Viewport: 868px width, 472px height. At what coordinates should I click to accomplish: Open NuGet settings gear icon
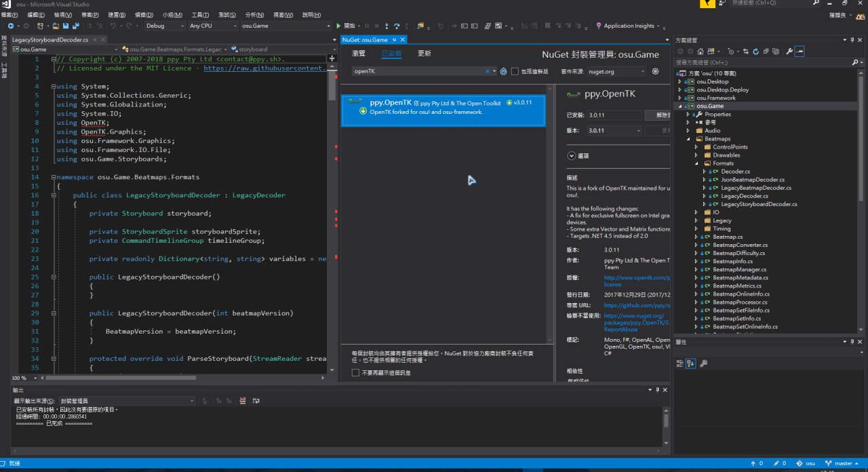tap(655, 71)
